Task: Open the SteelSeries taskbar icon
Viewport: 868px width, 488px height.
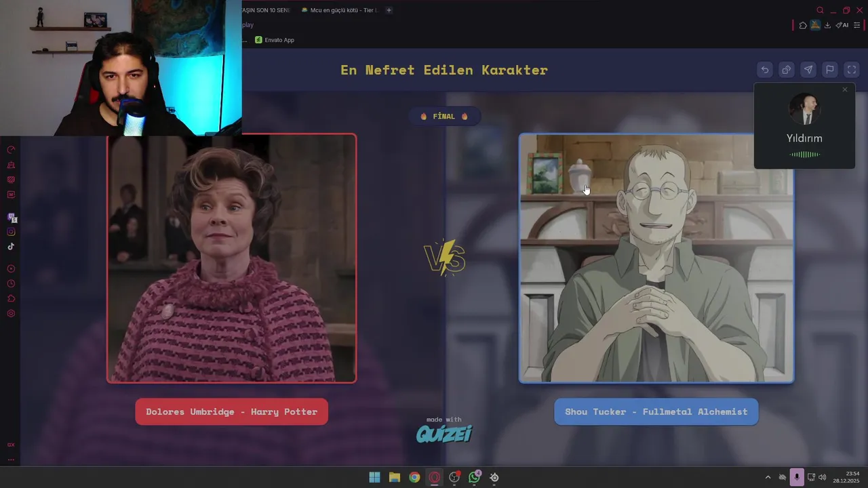Action: (x=494, y=477)
